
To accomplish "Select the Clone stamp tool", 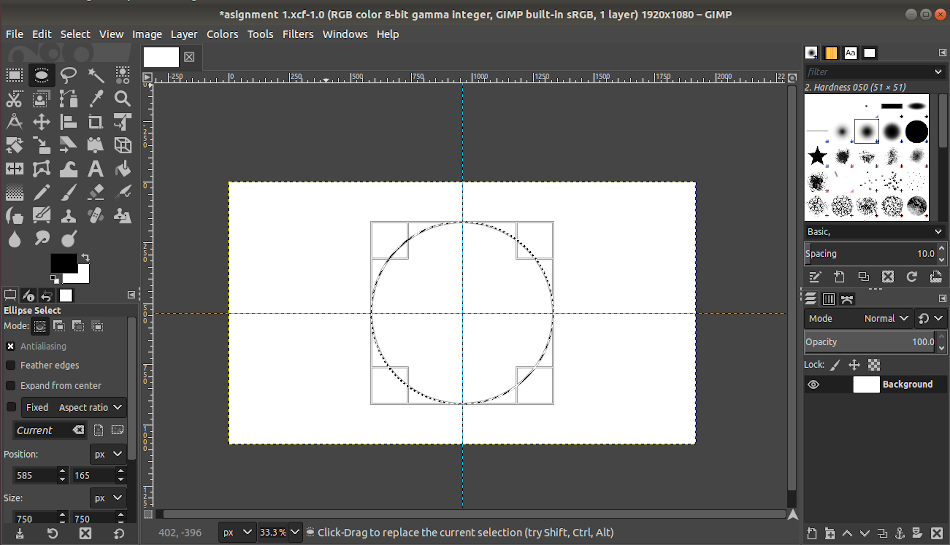I will click(x=68, y=216).
